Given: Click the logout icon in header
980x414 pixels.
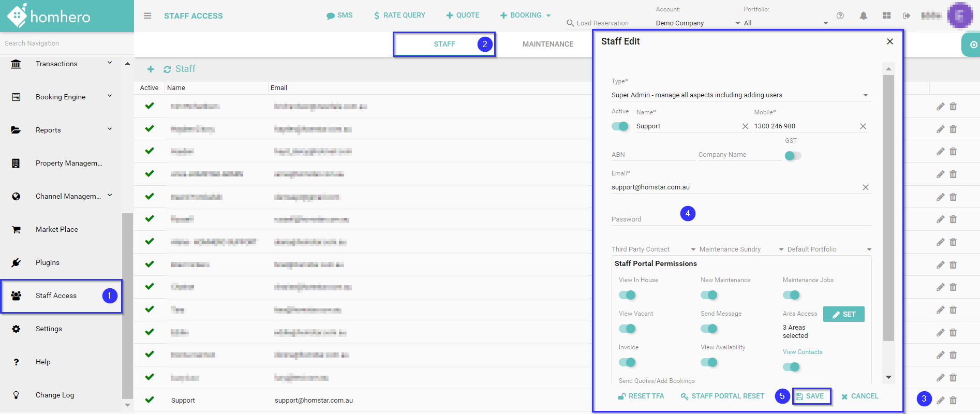Looking at the screenshot, I should coord(907,16).
